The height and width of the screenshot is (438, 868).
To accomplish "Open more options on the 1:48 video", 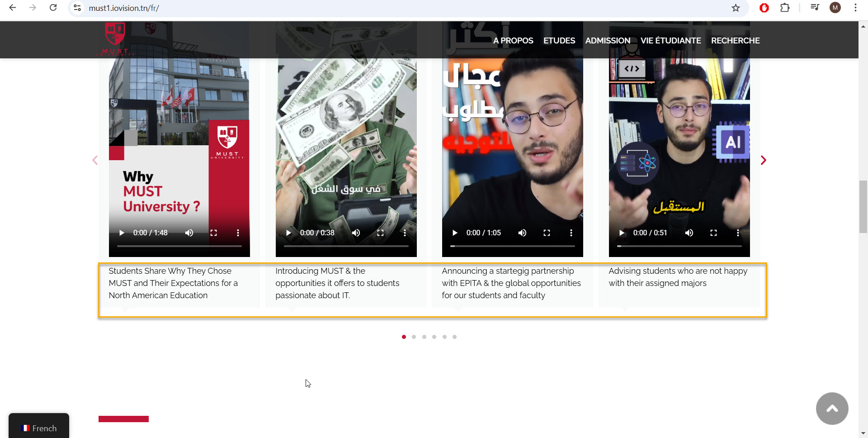I will (x=238, y=233).
